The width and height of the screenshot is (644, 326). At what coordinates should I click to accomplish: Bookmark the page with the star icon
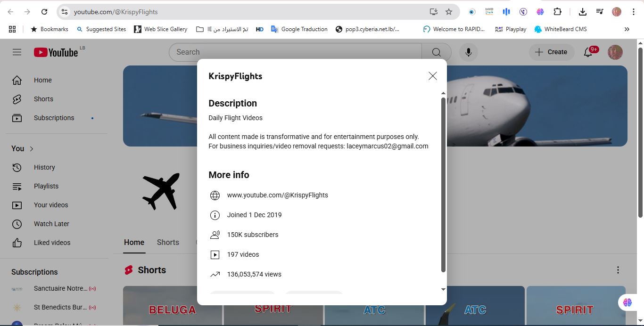coord(450,11)
